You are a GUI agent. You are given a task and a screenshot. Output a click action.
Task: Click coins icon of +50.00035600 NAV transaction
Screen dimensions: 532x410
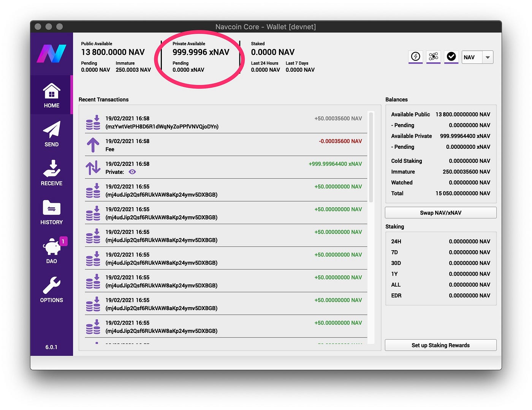click(x=93, y=122)
